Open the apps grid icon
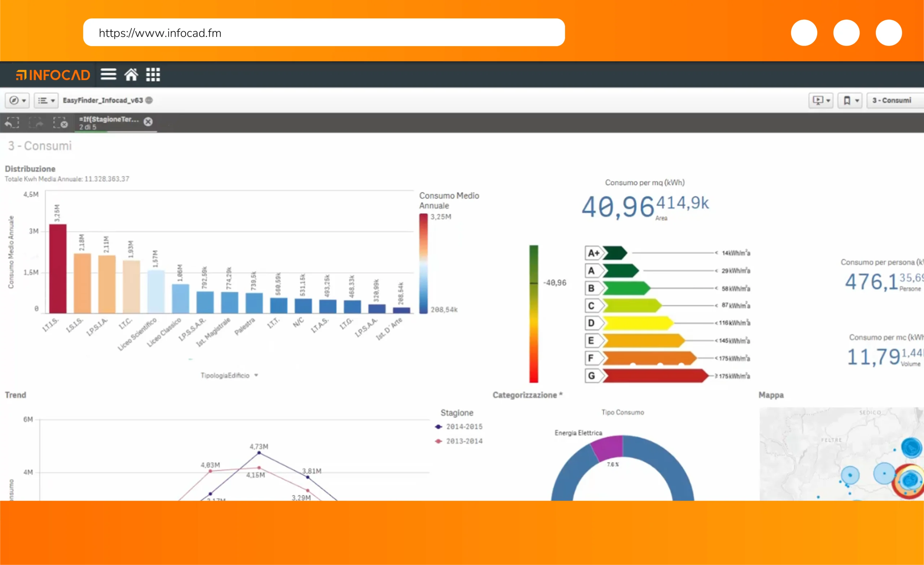 [x=153, y=74]
